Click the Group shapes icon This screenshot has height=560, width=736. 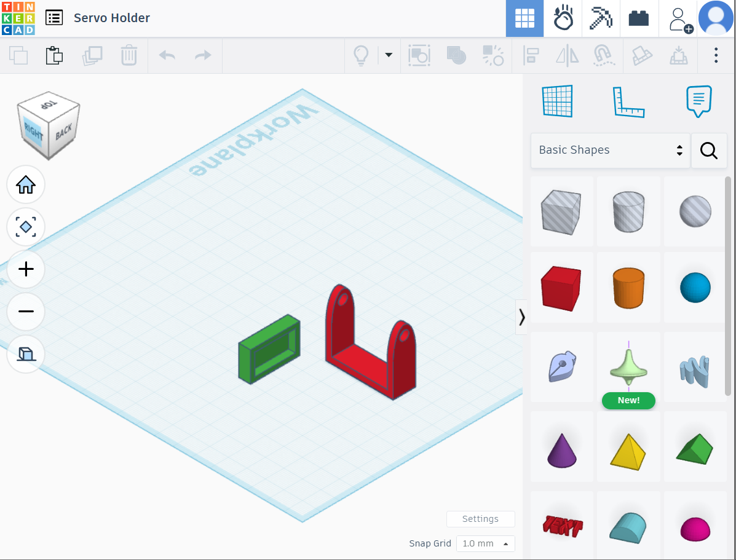tap(456, 55)
